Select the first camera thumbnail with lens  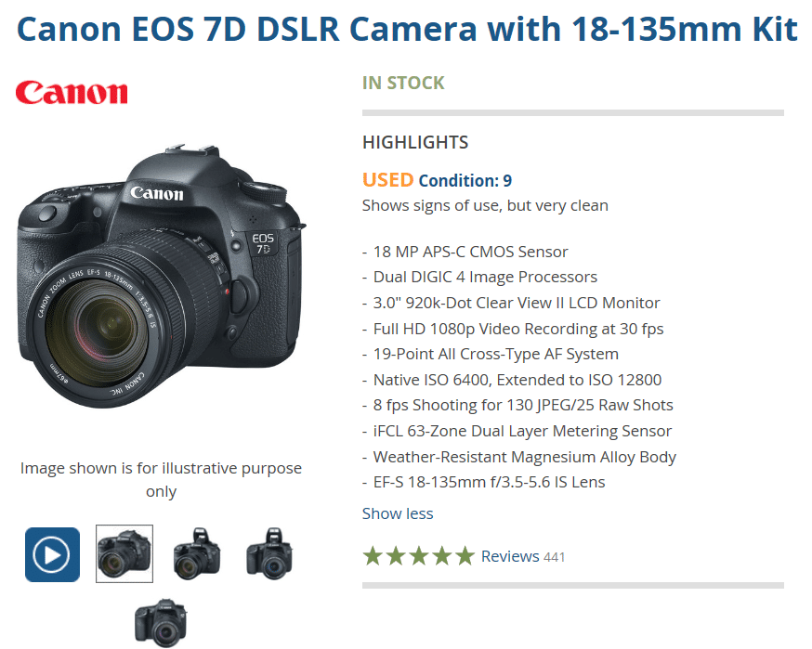(x=124, y=553)
